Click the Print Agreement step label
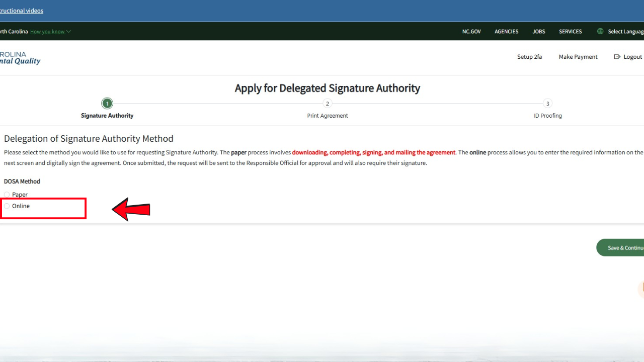The image size is (644, 362). [328, 116]
